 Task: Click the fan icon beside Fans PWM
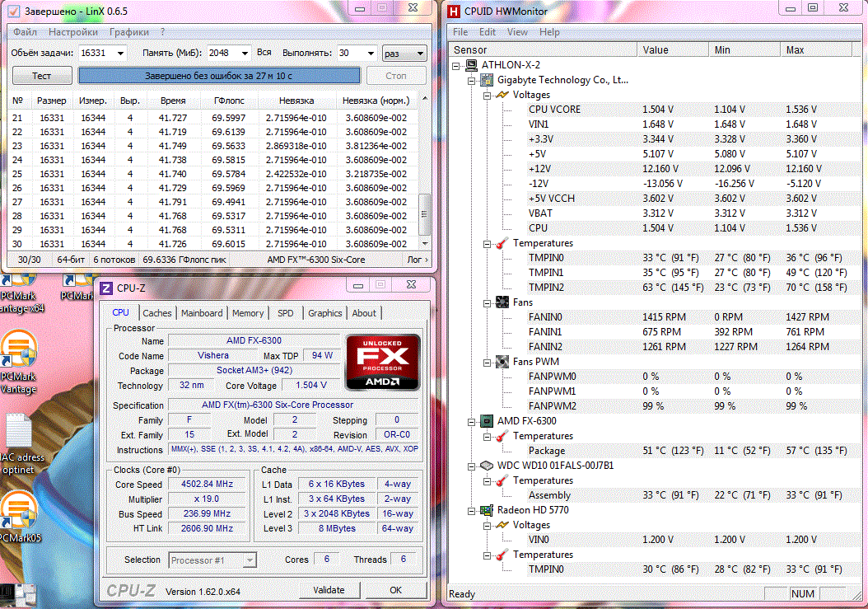click(x=502, y=361)
